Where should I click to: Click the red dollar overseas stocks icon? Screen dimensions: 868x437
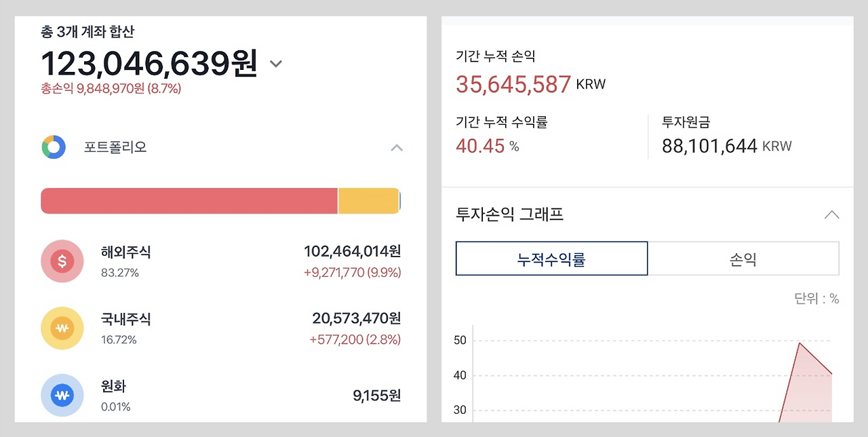click(62, 261)
